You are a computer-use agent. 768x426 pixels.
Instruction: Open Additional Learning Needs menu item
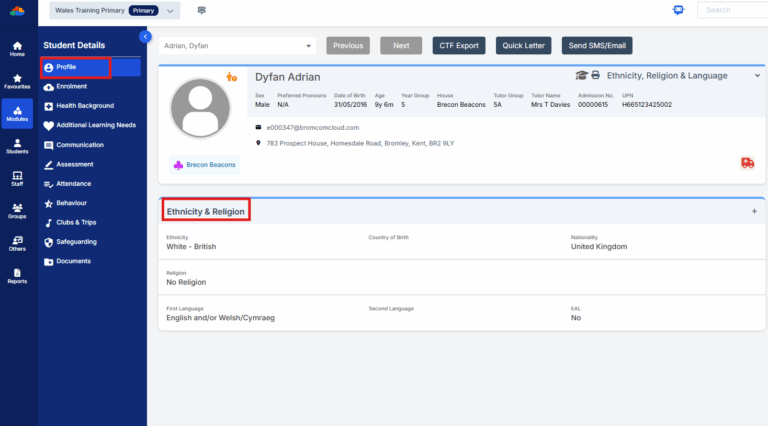coord(97,125)
